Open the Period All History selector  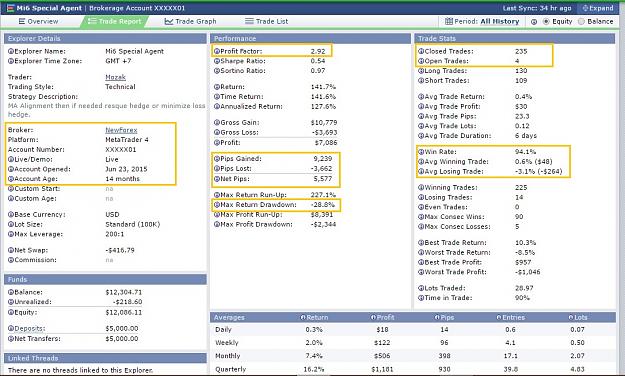482,22
